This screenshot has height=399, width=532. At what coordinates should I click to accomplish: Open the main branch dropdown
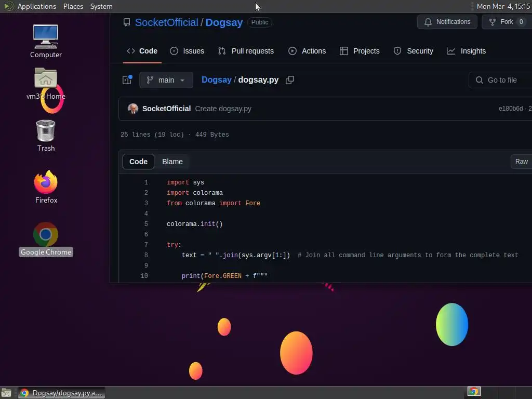click(166, 80)
